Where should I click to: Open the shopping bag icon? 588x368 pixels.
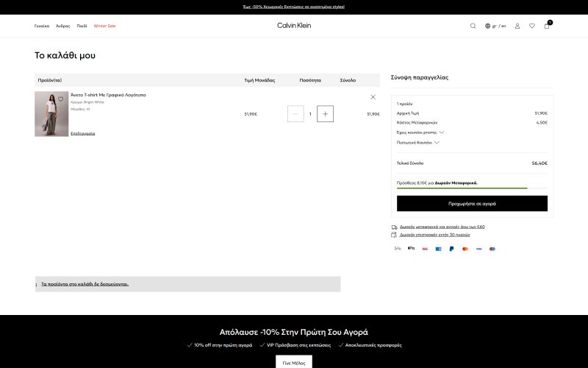pos(547,26)
